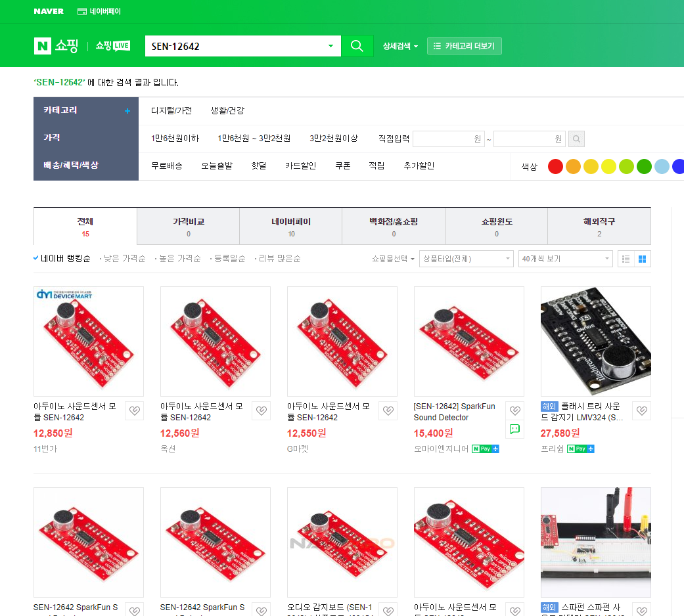Open 쇼핑몰선택 dropdown
Screen dimensions: 684x616
(393, 259)
